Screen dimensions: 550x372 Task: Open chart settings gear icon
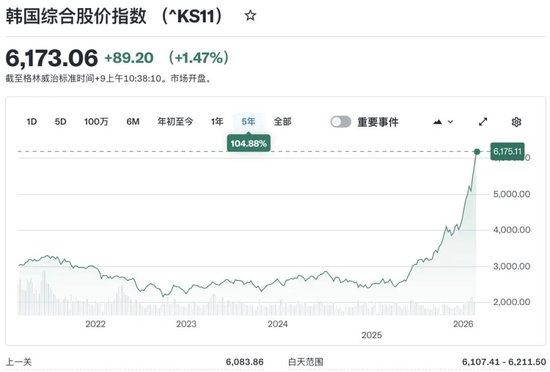[516, 122]
